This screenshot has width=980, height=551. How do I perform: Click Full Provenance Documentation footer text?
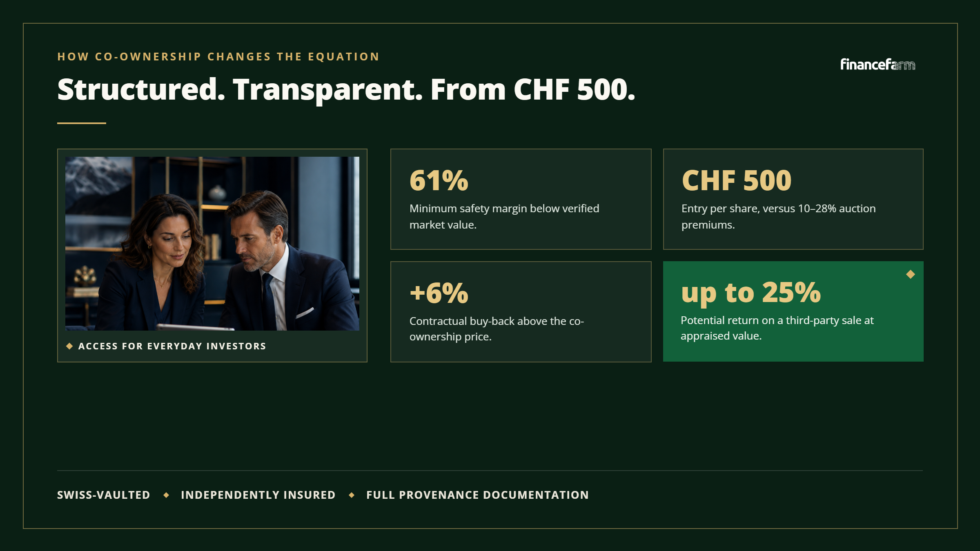477,495
